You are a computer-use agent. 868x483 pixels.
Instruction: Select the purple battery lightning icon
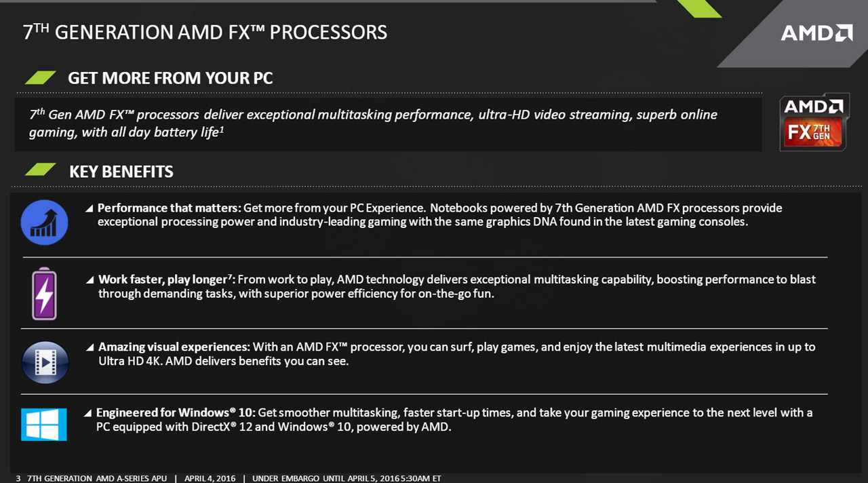(x=45, y=294)
